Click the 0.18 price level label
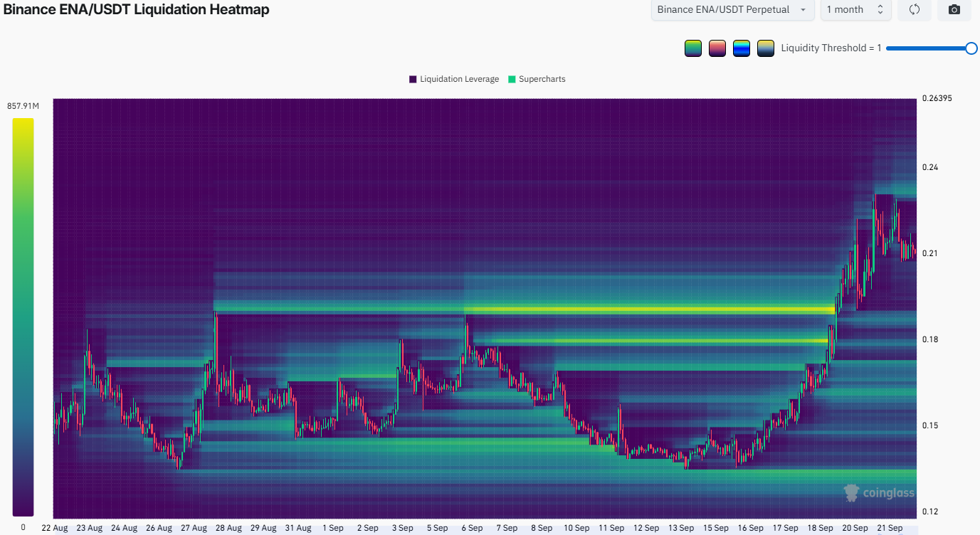Image resolution: width=980 pixels, height=535 pixels. [x=929, y=339]
